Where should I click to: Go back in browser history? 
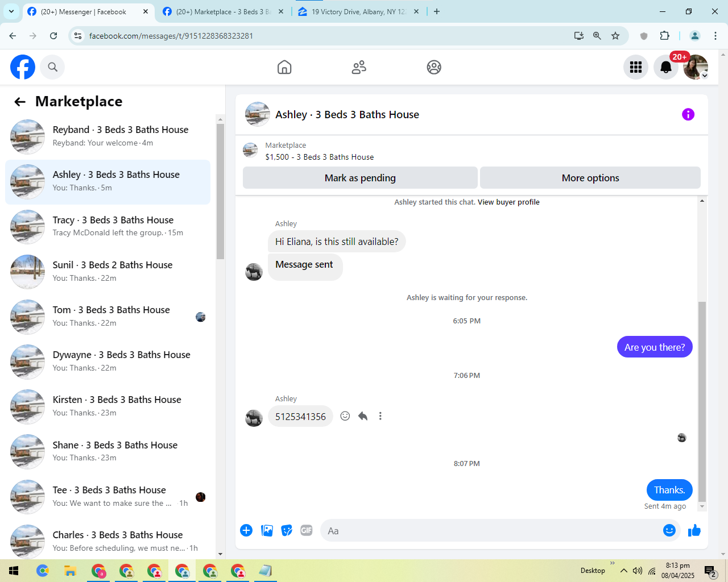click(13, 36)
